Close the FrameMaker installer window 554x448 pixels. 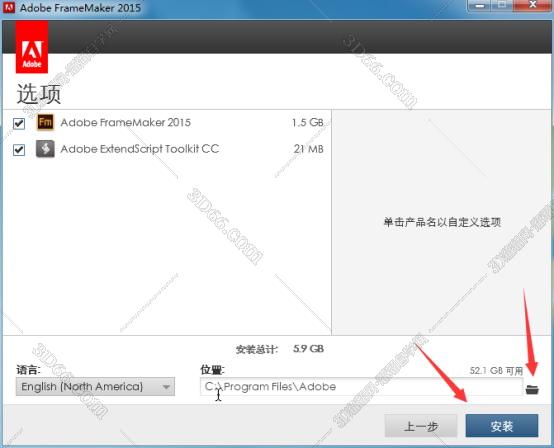[532, 6]
